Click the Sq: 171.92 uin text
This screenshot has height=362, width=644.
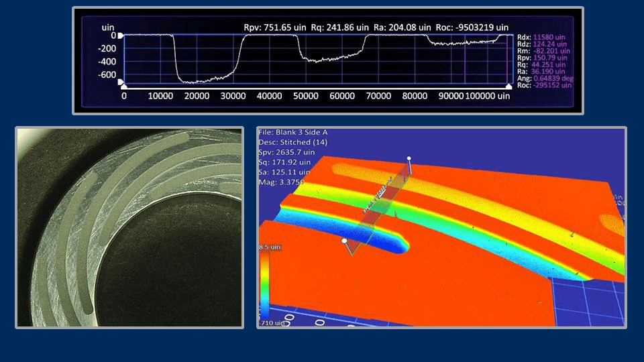(284, 162)
